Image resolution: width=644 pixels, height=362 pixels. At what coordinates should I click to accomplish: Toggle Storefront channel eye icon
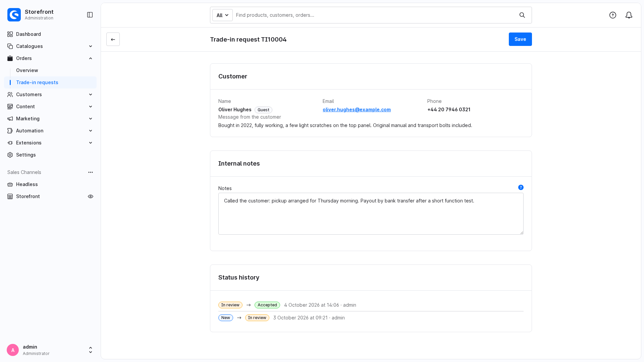pos(91,196)
